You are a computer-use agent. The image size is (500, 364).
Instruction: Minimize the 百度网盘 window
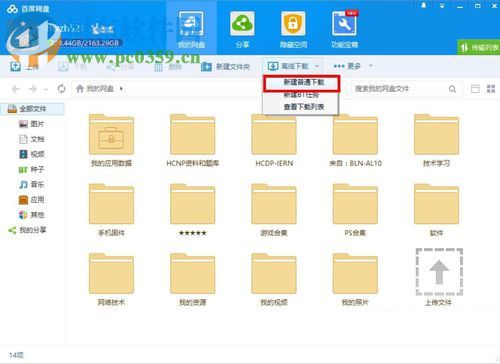(x=460, y=6)
